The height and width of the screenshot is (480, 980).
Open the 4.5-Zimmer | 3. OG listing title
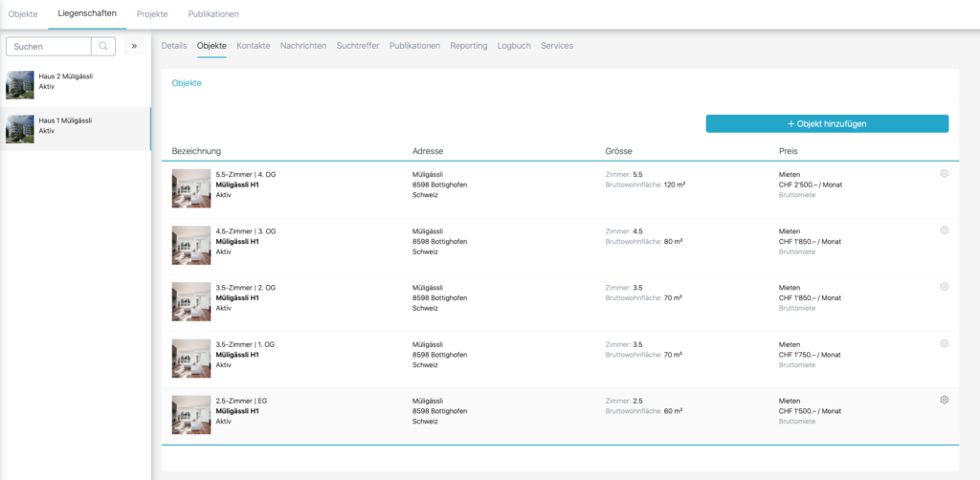246,230
